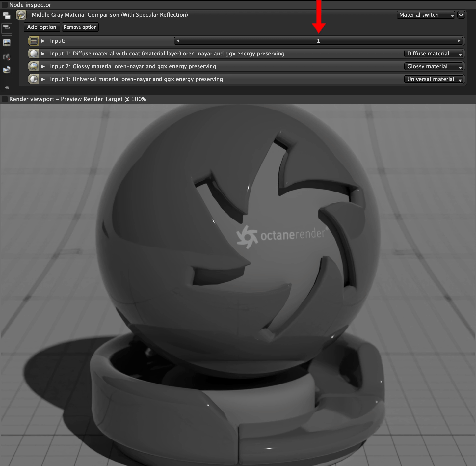Click the Add option button
476x466 pixels.
(x=42, y=27)
